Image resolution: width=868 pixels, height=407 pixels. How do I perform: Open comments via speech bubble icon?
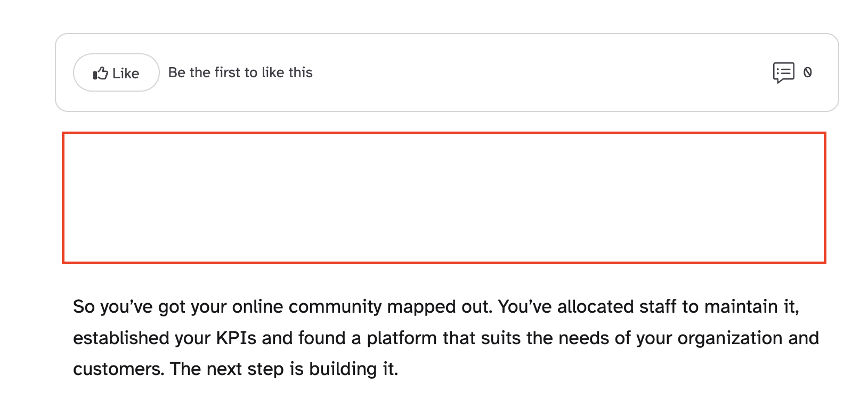pos(783,72)
